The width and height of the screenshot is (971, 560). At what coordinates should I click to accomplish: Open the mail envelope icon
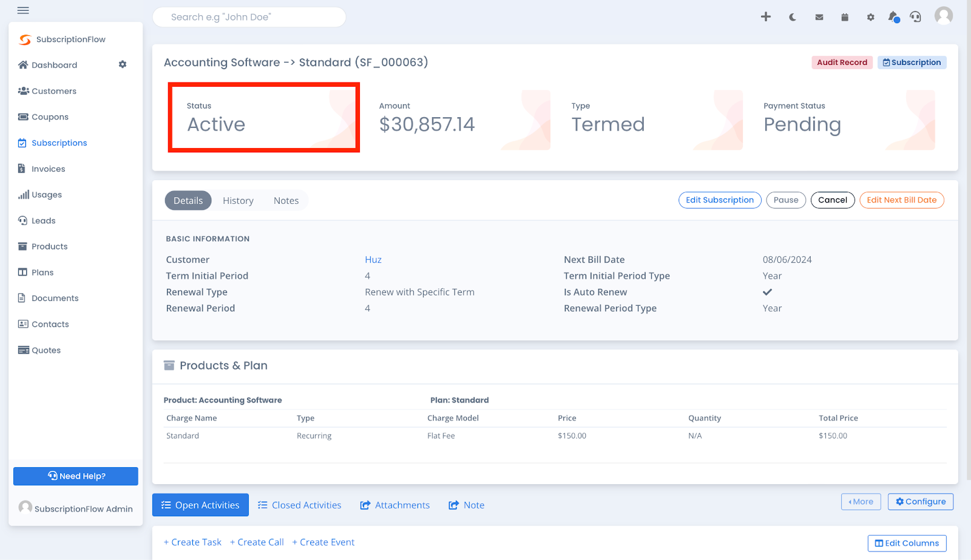[819, 17]
